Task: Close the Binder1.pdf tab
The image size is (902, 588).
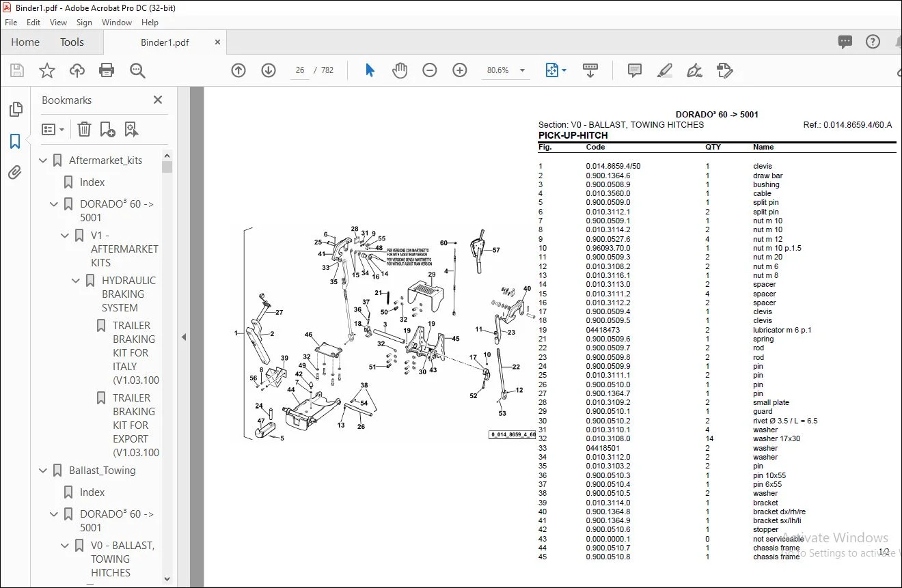Action: [x=218, y=42]
